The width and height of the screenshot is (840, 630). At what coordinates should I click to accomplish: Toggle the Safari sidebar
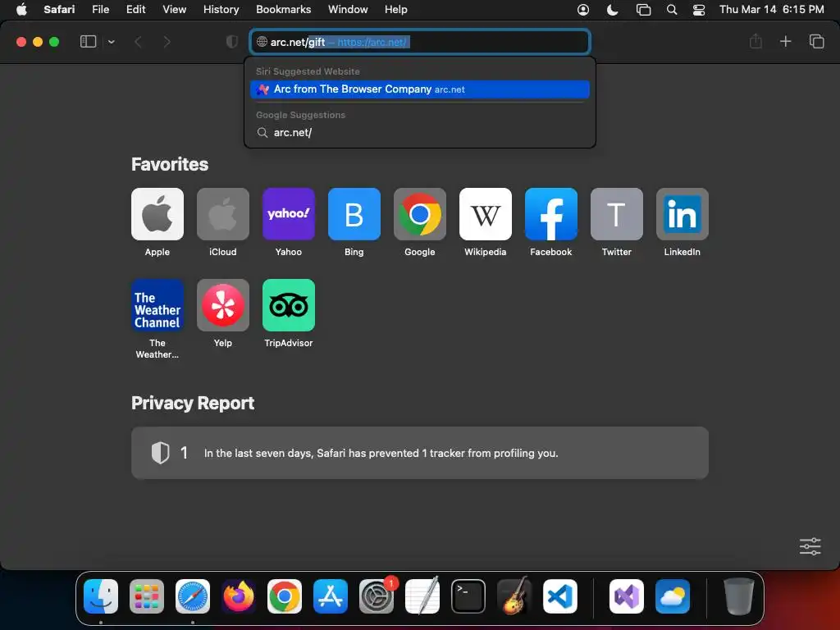click(x=88, y=42)
